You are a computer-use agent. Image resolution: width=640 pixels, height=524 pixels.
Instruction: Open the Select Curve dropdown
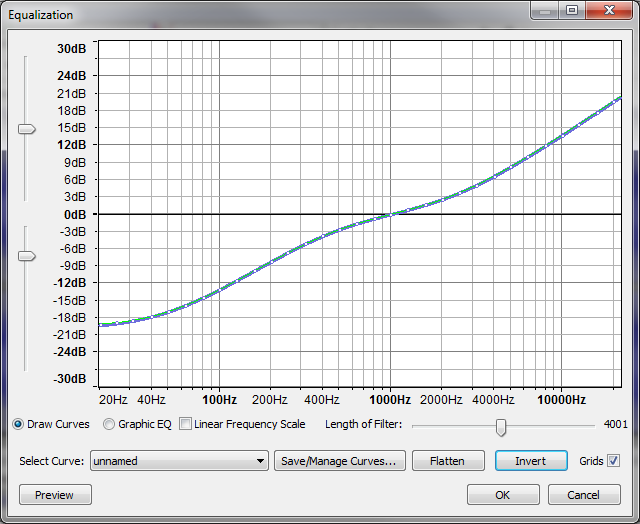(179, 461)
